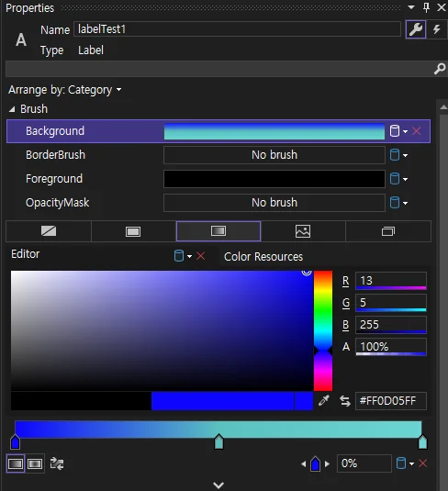Select the No brush type icon

[49, 231]
